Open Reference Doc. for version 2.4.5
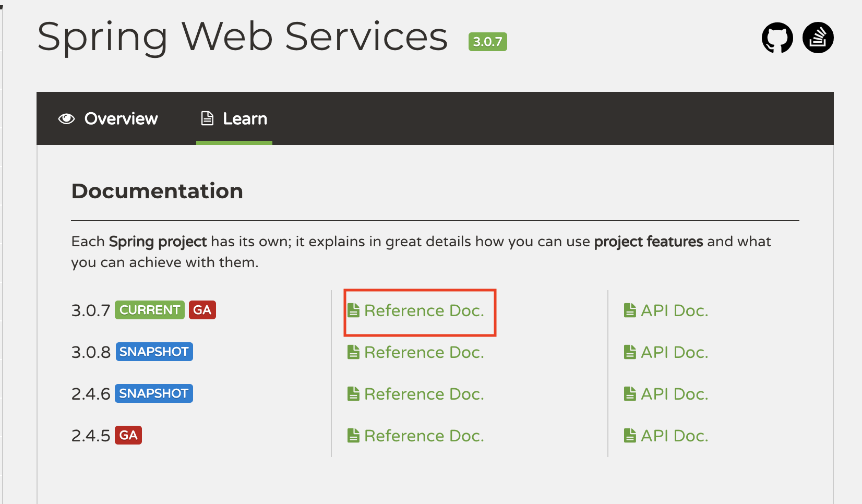Viewport: 862px width, 504px height. click(x=416, y=436)
